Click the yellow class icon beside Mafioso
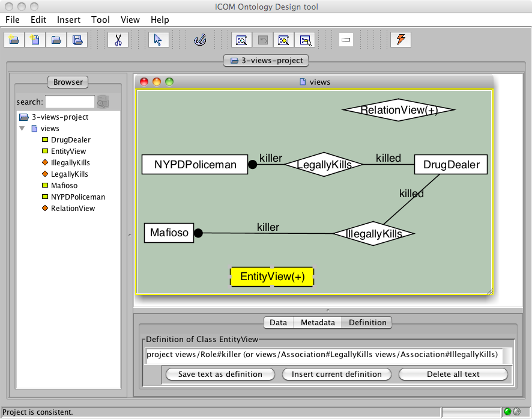Image resolution: width=532 pixels, height=419 pixels. coord(45,185)
